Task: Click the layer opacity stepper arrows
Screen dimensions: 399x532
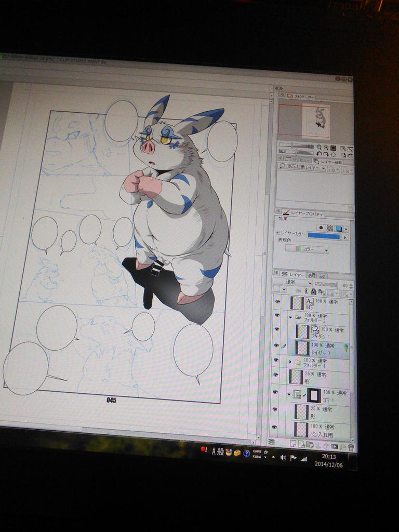Action: point(351,286)
